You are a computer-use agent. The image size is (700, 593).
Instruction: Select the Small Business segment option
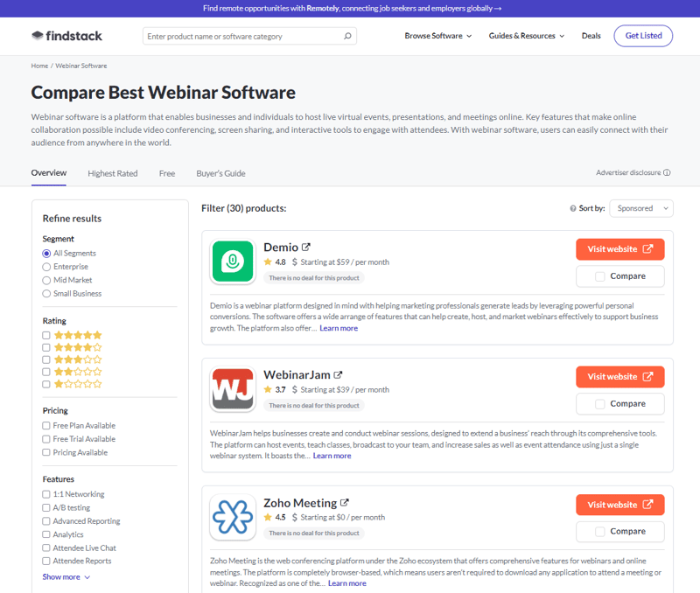[x=46, y=294]
